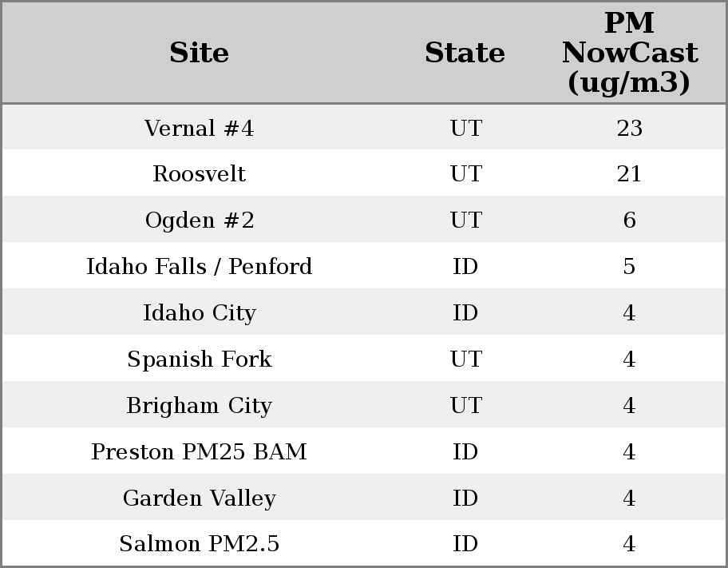
Task: Click the ID state cell for Garden Valley
Action: click(465, 498)
